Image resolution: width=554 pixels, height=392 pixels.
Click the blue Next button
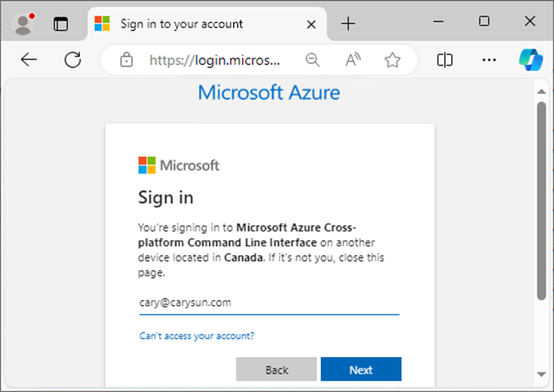point(361,370)
